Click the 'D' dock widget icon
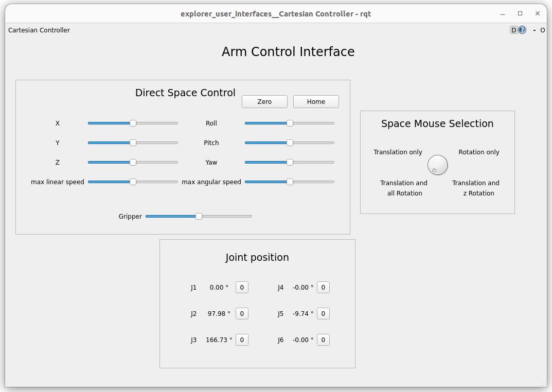This screenshot has height=392, width=552. (513, 30)
